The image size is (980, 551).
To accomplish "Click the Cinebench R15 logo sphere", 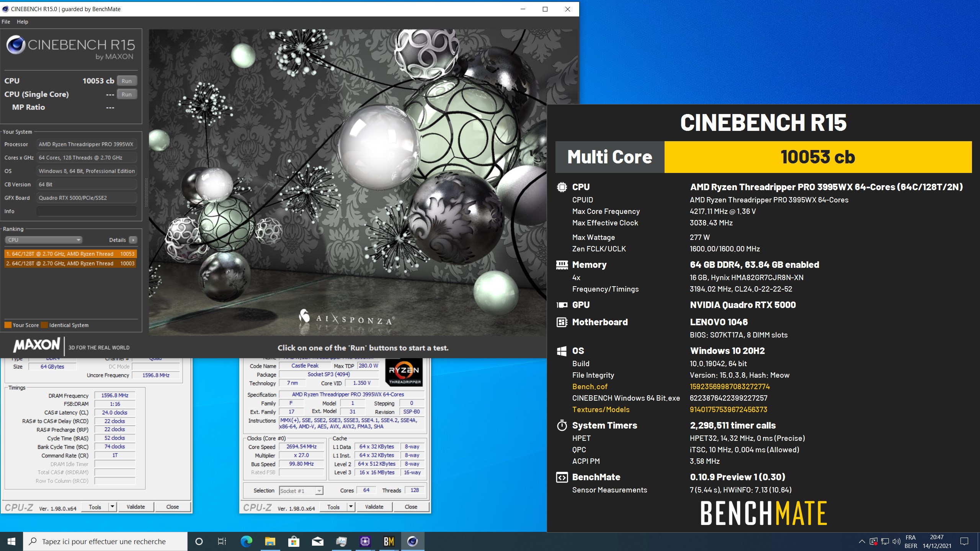I will pos(16,45).
